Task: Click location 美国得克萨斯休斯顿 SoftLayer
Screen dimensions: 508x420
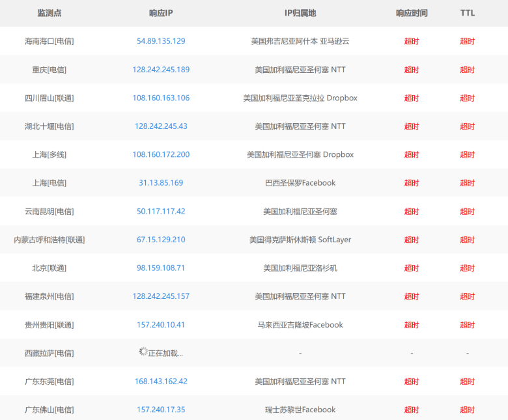Action: tap(300, 240)
